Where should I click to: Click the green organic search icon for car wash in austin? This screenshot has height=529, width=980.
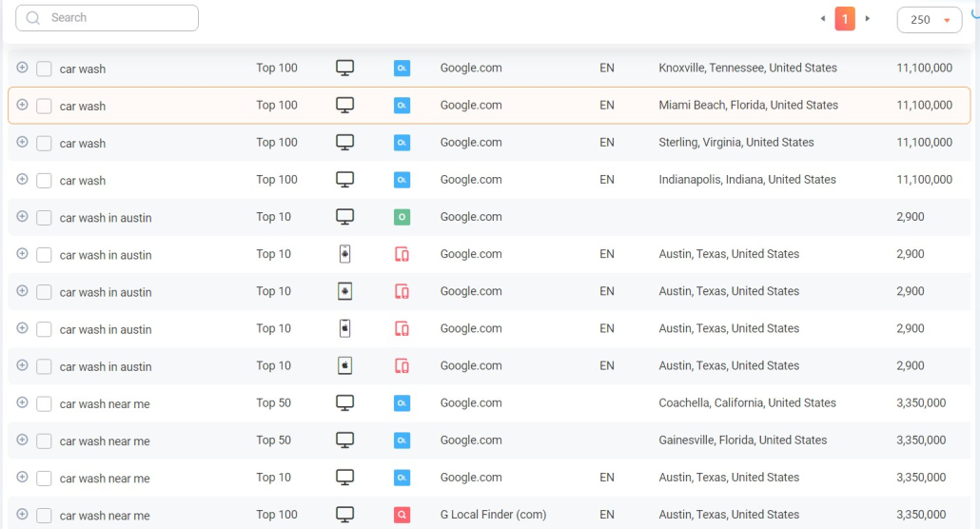tap(402, 217)
